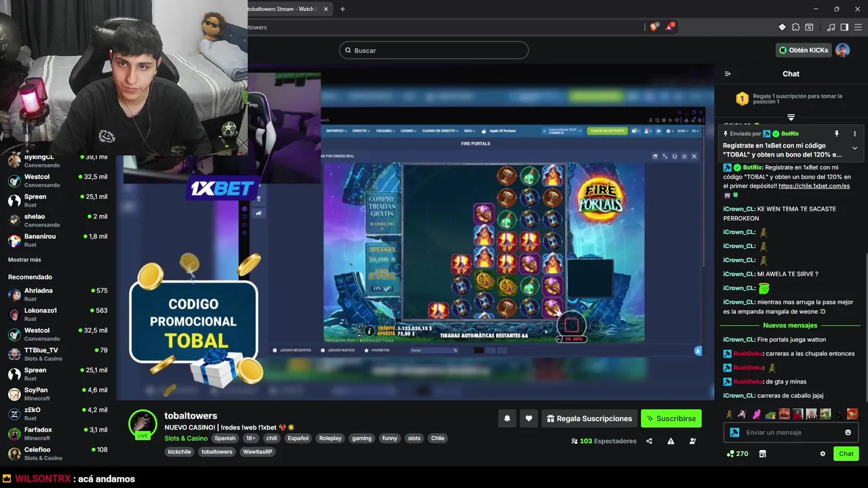The height and width of the screenshot is (488, 868).
Task: Click the tobaltowers channel name
Action: 191,415
